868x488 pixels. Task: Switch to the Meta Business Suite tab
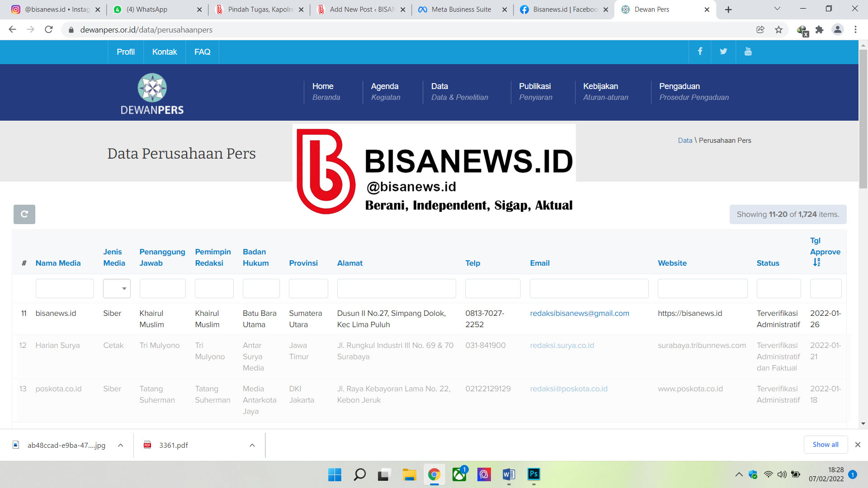pos(461,9)
